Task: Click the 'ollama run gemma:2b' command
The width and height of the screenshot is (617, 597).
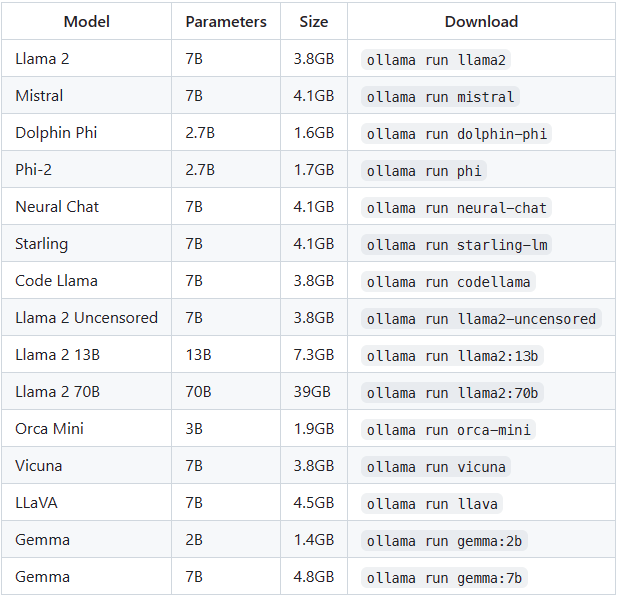Action: point(445,541)
